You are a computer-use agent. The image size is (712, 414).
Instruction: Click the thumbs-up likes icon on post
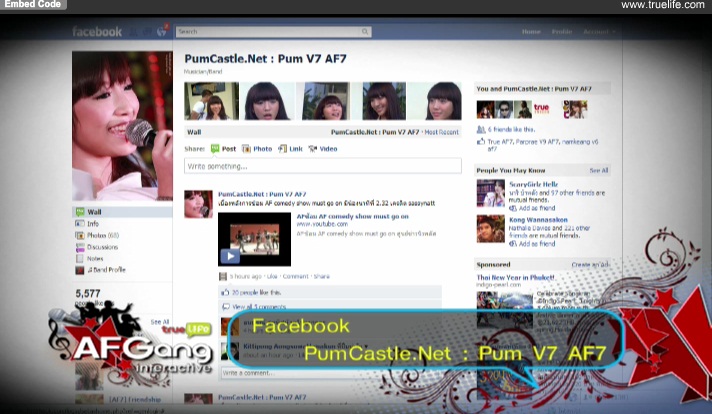click(225, 292)
